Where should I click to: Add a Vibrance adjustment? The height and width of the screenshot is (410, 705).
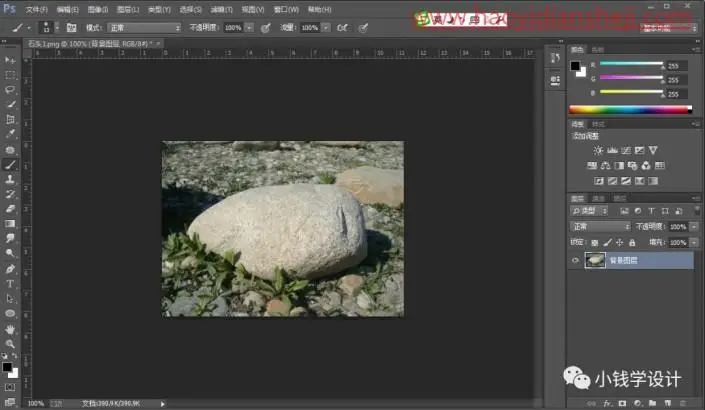[x=653, y=150]
